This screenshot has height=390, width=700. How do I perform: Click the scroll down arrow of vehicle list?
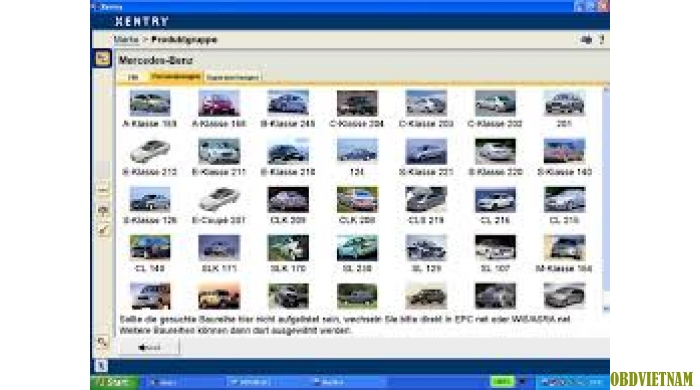coord(606,309)
